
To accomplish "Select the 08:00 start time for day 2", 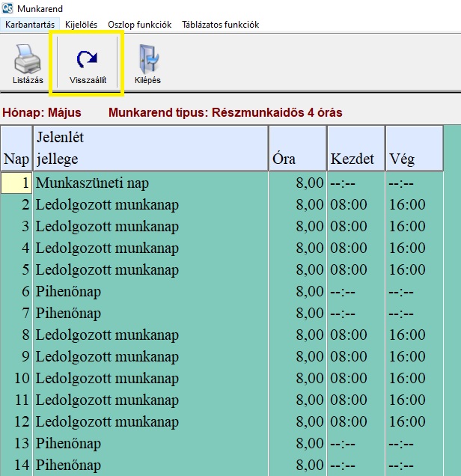I will (x=349, y=205).
